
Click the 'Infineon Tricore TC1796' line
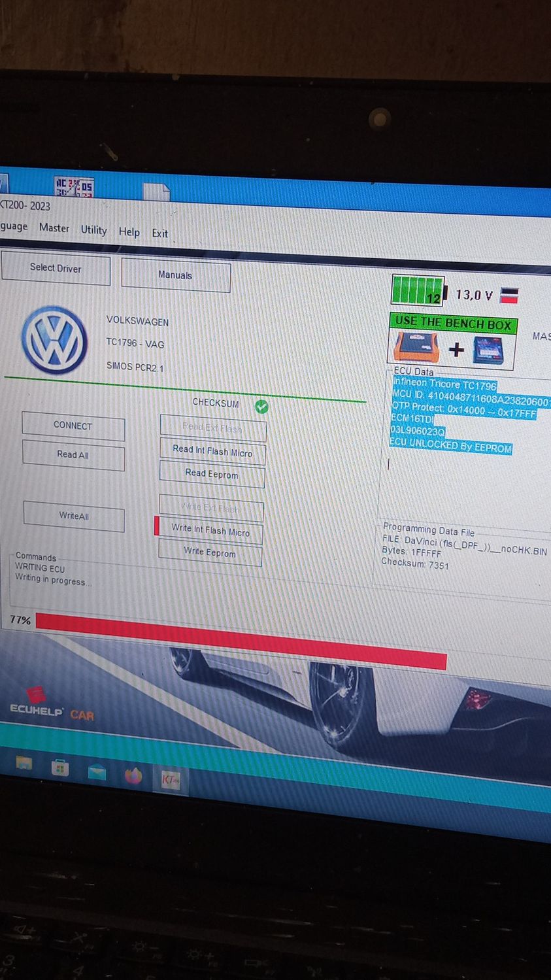(x=445, y=384)
